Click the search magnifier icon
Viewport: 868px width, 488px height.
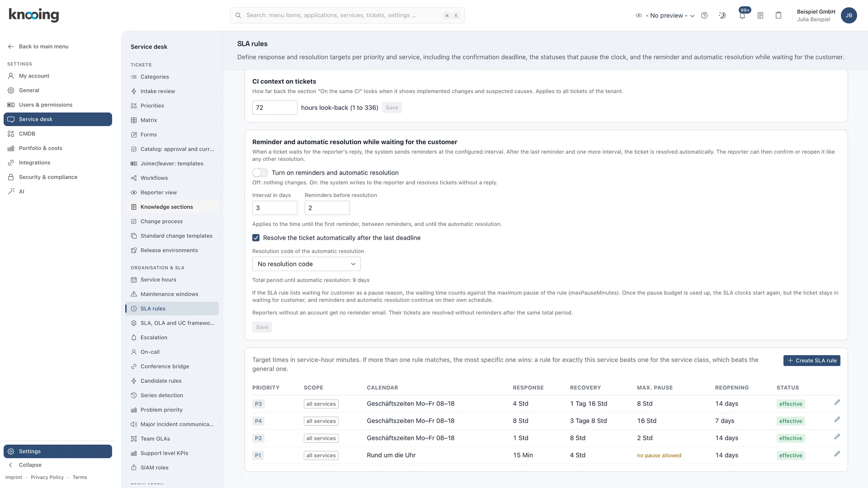pyautogui.click(x=238, y=15)
